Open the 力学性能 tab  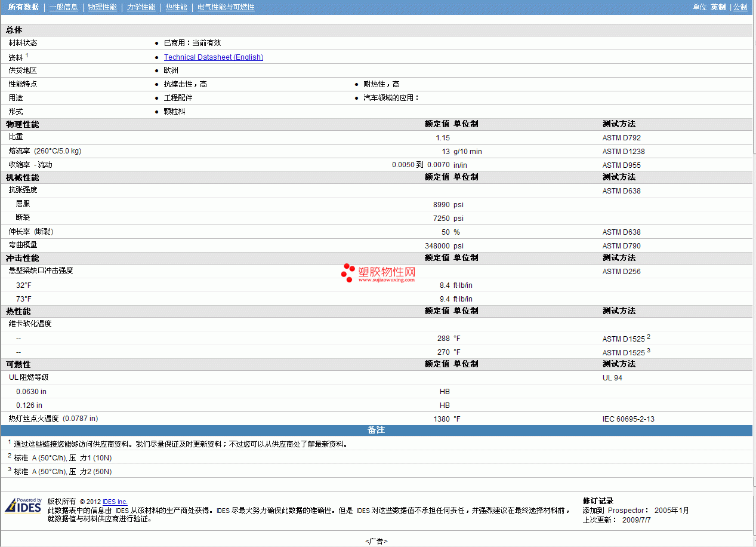click(x=141, y=7)
